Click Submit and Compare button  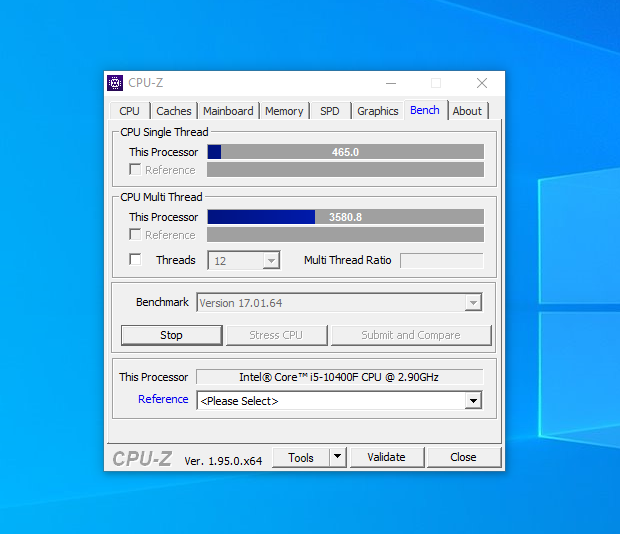pyautogui.click(x=411, y=335)
